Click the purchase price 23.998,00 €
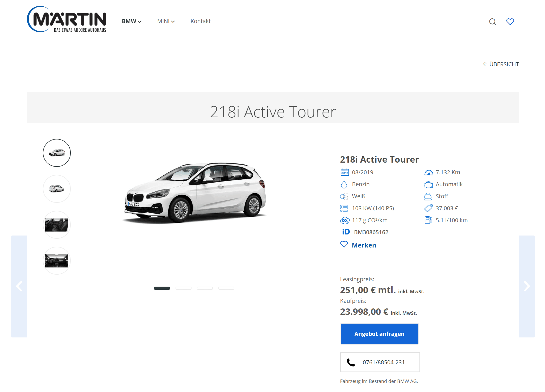The height and width of the screenshot is (392, 545). click(364, 312)
